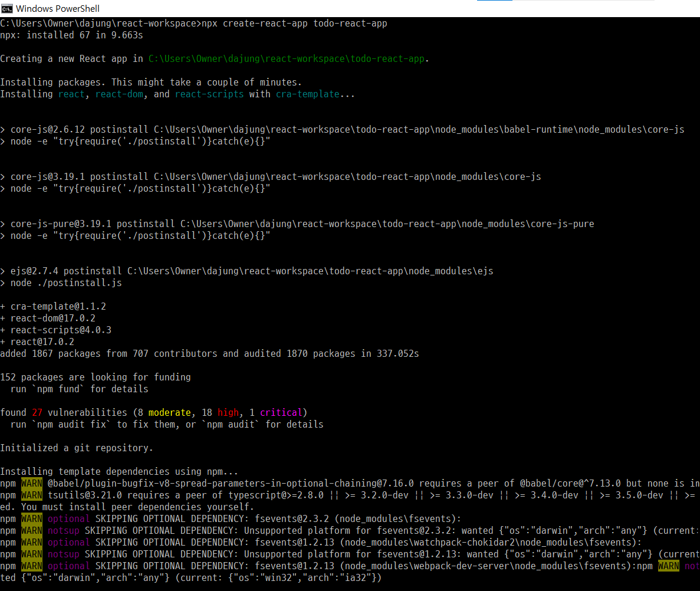Click 'notsup' on the fsevents@2.3.2 unsupported platform line
The image size is (700, 591).
[63, 531]
